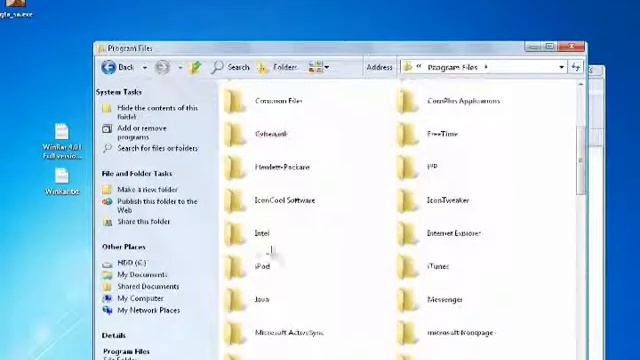Select the iPod folder icon
The image size is (640, 360).
click(x=235, y=266)
